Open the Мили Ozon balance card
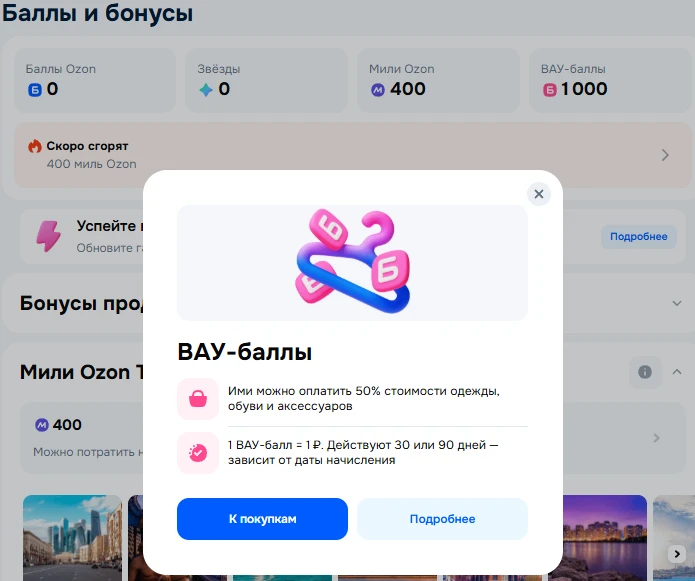 point(438,80)
